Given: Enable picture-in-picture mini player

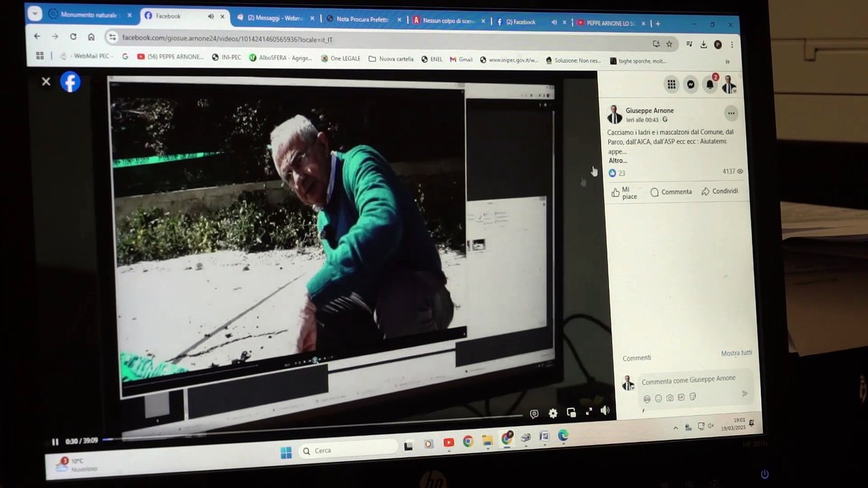Looking at the screenshot, I should pos(571,412).
